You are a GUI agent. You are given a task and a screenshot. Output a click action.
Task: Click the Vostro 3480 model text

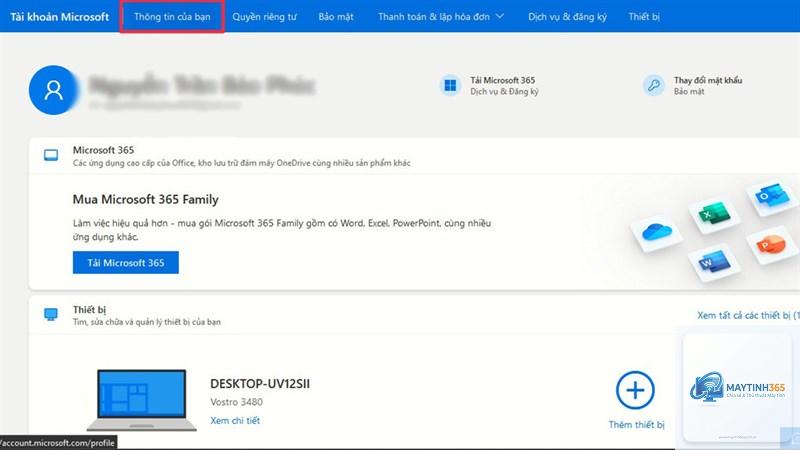coord(236,402)
